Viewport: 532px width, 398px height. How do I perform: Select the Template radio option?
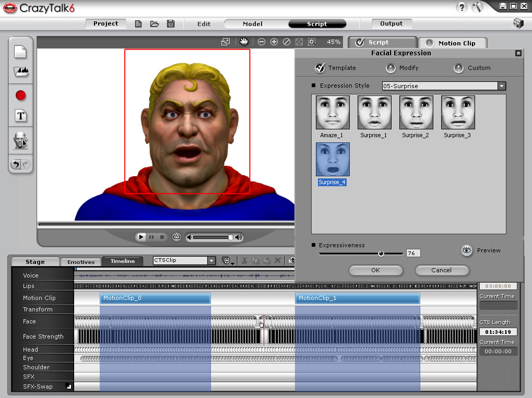click(320, 68)
